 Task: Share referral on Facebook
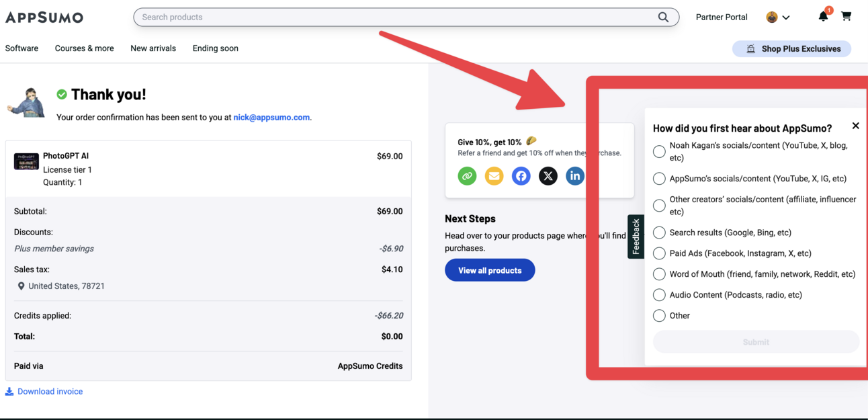coord(521,176)
